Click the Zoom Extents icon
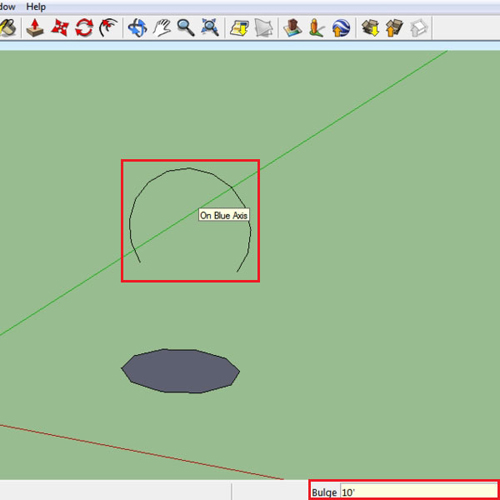 tap(210, 27)
